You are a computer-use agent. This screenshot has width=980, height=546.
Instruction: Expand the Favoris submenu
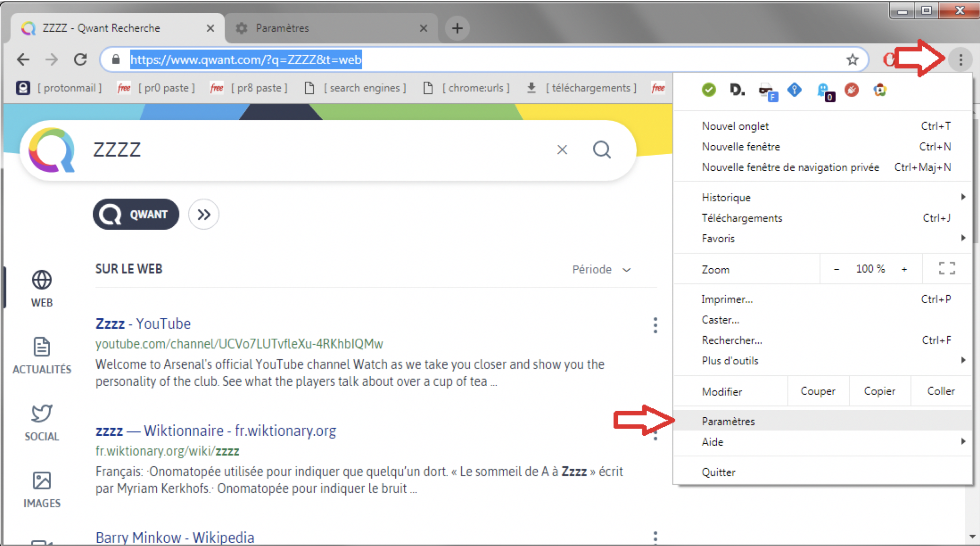coord(823,238)
